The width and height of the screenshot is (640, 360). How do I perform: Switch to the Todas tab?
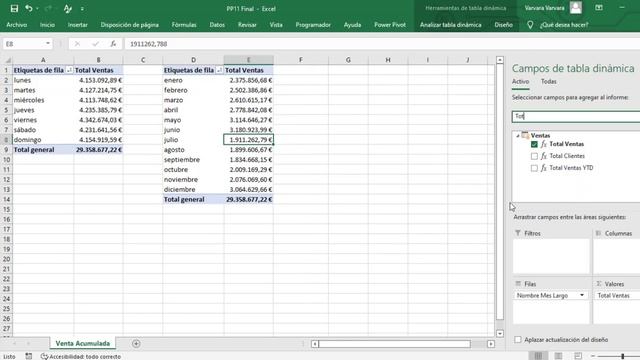coord(549,82)
